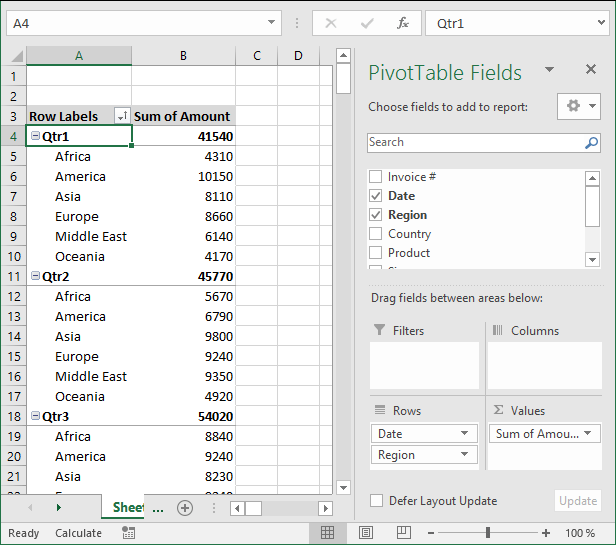Screen dimensions: 616x545
Task: Click the Update button
Action: [578, 501]
